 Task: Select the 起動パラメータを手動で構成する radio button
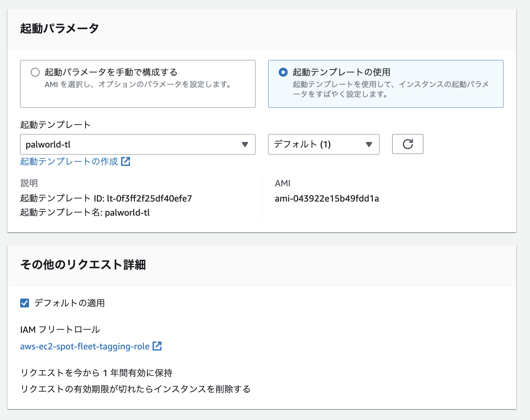click(x=35, y=72)
